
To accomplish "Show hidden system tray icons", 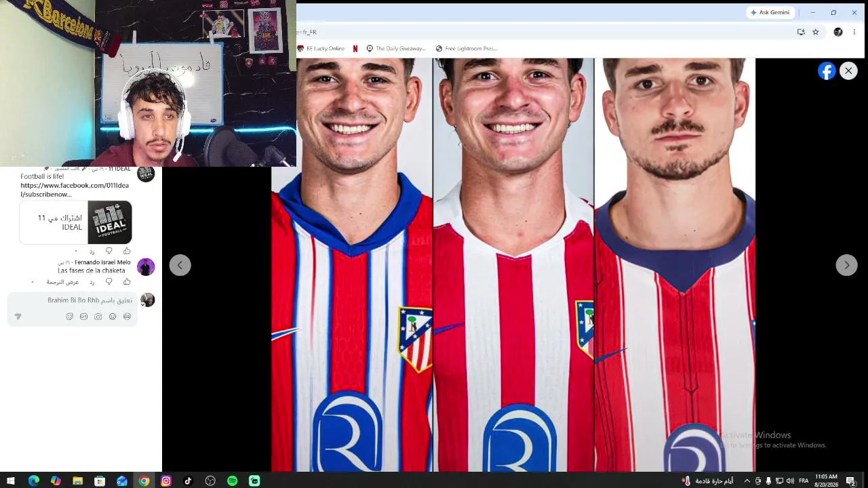I will (x=747, y=481).
